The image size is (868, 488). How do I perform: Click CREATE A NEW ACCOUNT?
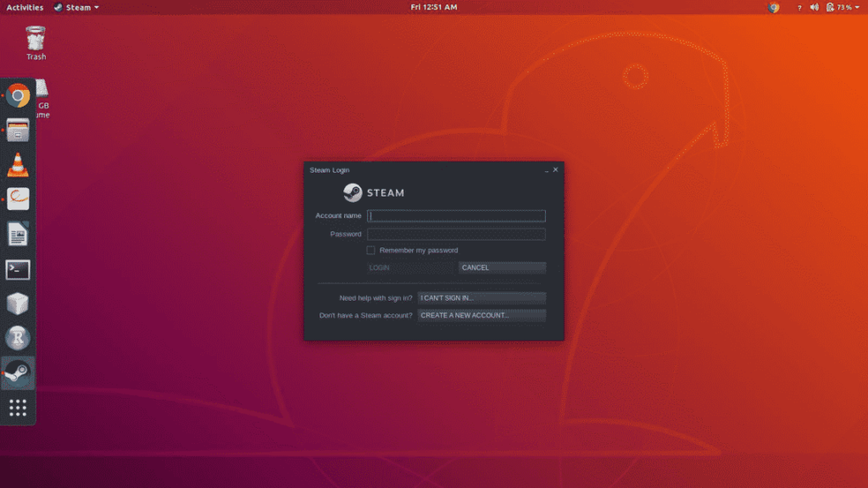pyautogui.click(x=481, y=314)
